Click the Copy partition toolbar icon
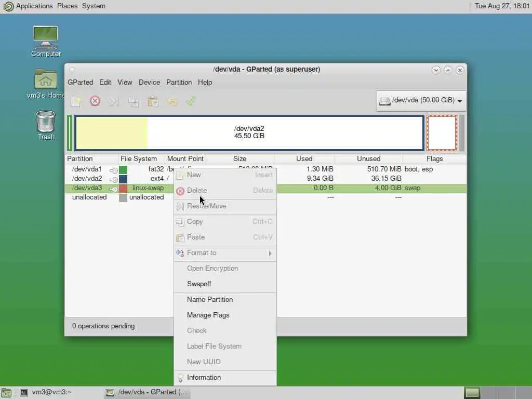The width and height of the screenshot is (532, 399). point(133,101)
